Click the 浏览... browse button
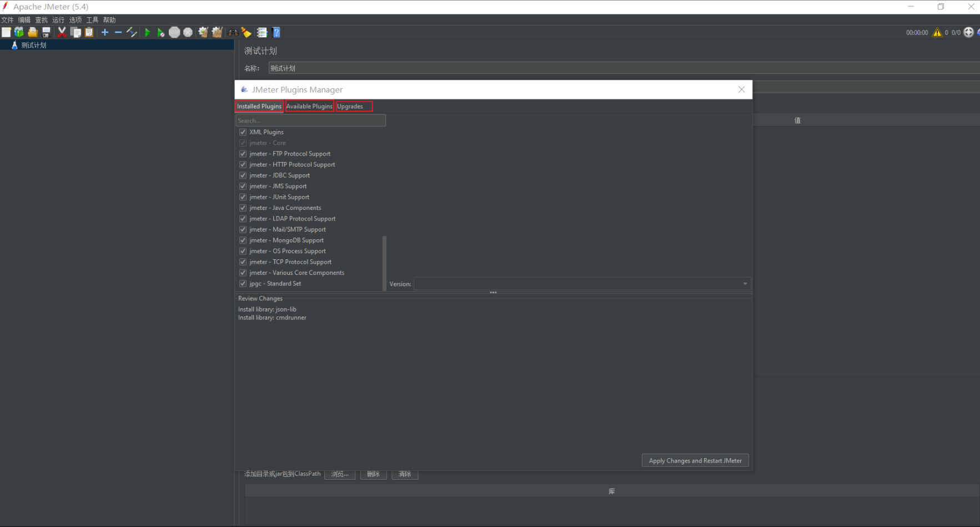 (x=340, y=474)
